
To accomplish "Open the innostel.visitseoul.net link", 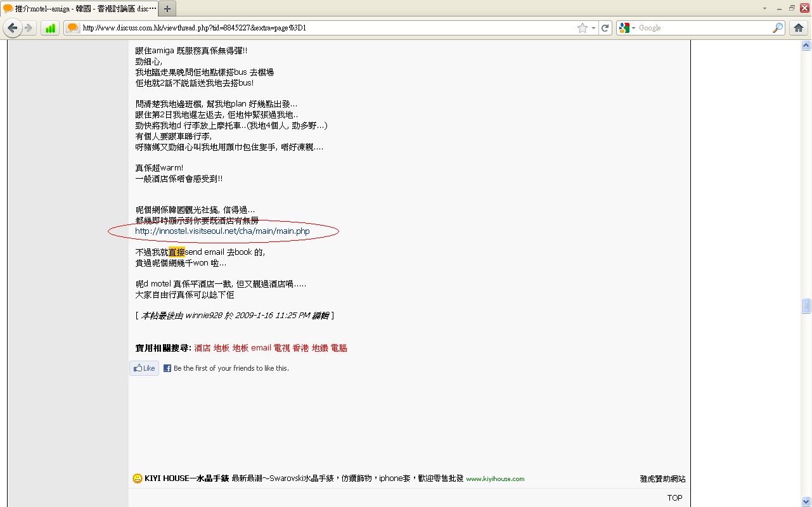I will pos(222,231).
